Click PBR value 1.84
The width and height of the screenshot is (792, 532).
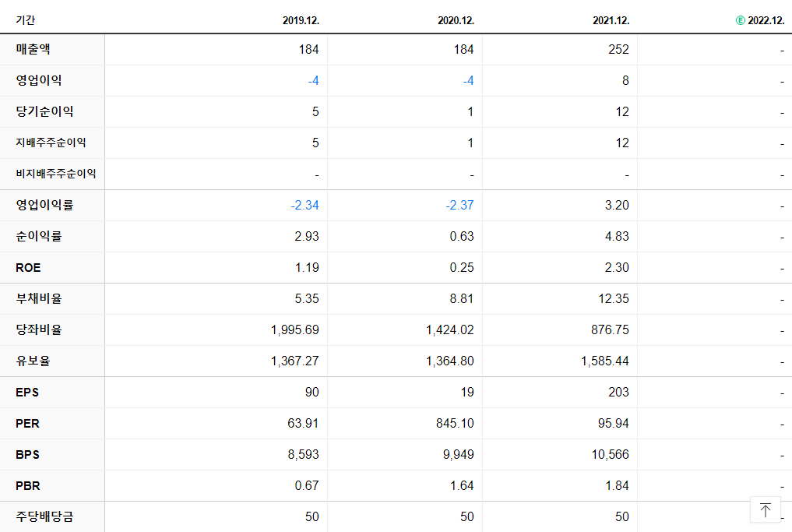pyautogui.click(x=618, y=486)
